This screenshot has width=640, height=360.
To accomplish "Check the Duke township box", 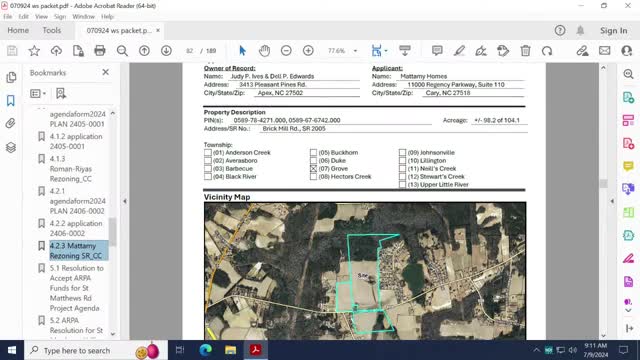I will point(313,161).
